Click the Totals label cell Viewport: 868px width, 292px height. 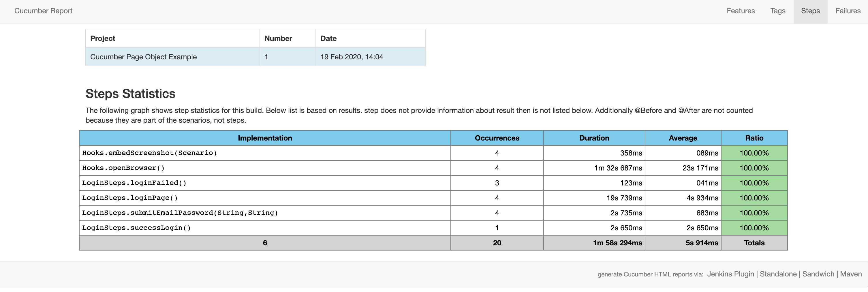coord(754,242)
